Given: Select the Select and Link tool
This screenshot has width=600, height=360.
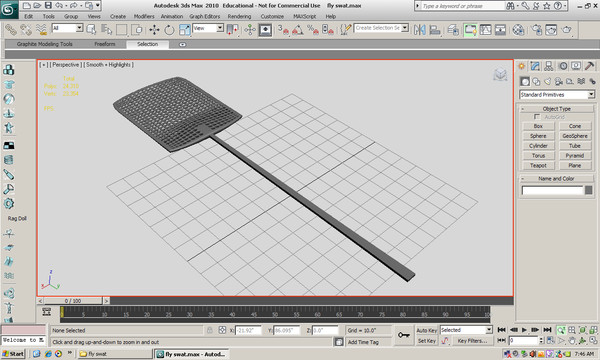Looking at the screenshot, I should (11, 30).
